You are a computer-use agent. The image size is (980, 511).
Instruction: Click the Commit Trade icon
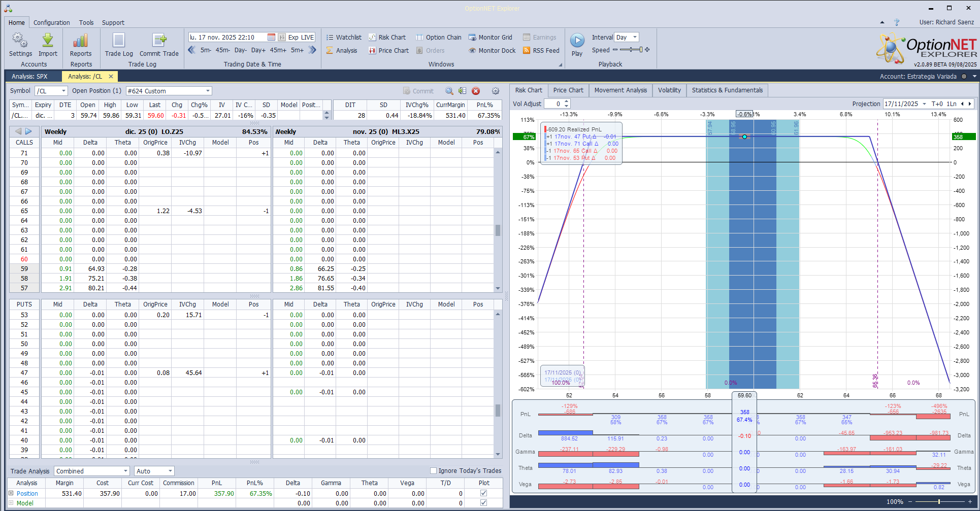point(159,45)
